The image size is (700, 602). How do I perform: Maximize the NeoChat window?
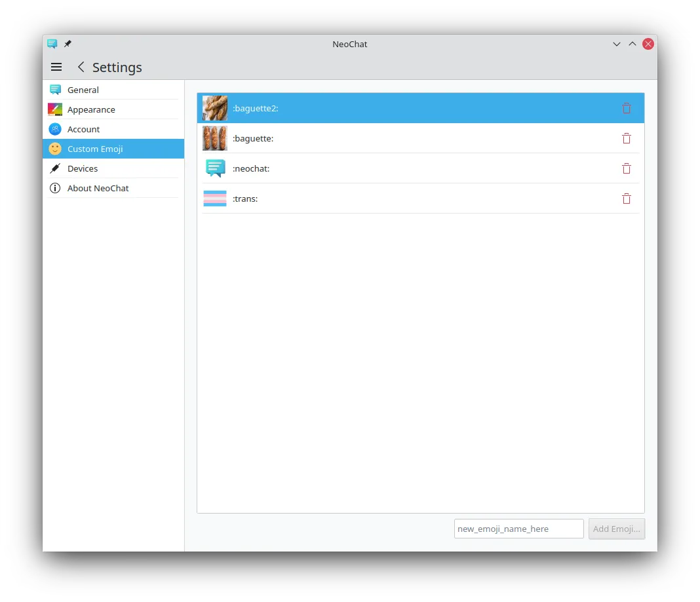click(632, 44)
